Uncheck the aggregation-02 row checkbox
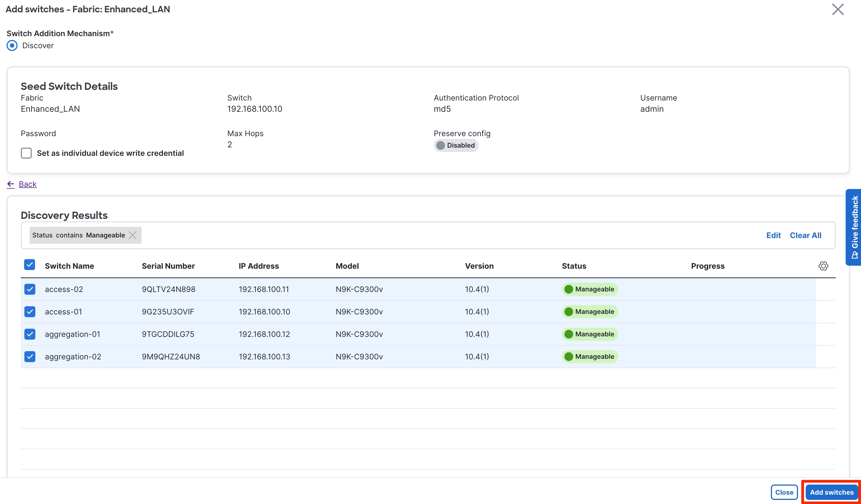Image resolution: width=861 pixels, height=504 pixels. pos(30,357)
